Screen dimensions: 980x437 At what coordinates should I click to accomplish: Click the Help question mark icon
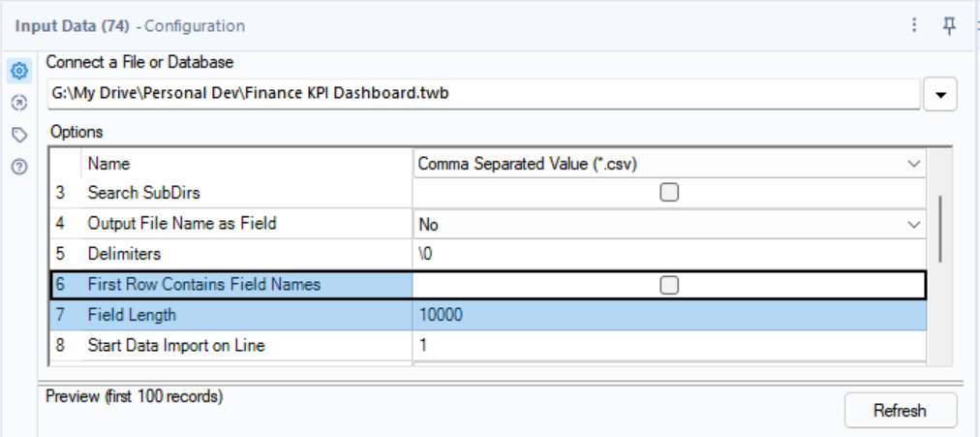tap(19, 167)
